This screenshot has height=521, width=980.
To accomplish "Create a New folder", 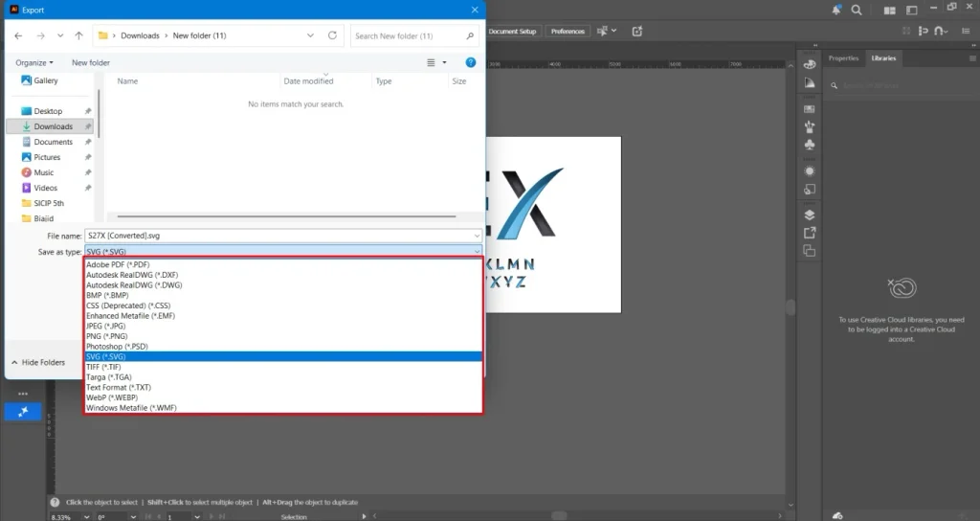I will (91, 62).
